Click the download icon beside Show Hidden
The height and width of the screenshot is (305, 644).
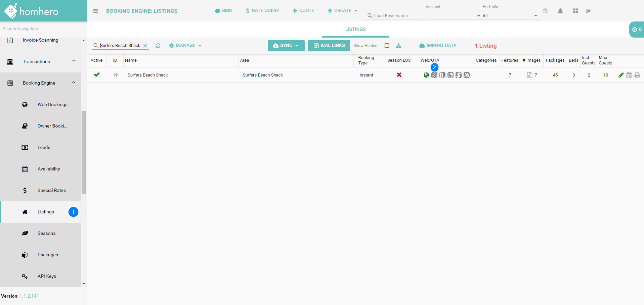[398, 46]
